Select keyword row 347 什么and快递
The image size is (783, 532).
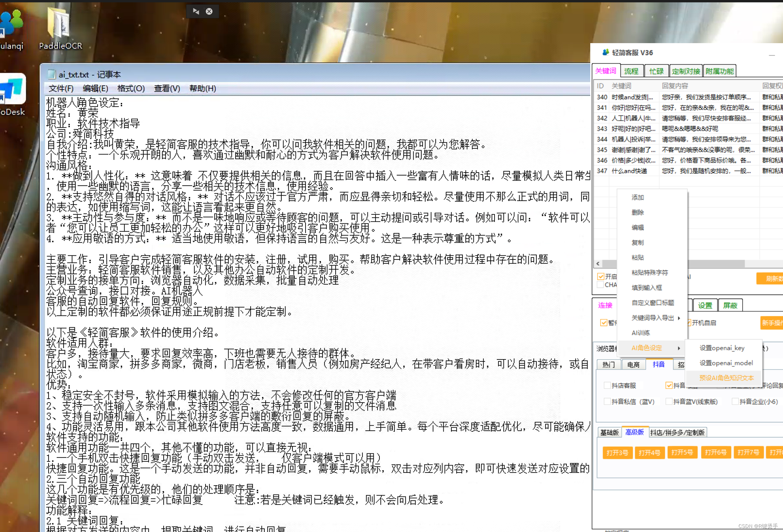[x=688, y=171]
